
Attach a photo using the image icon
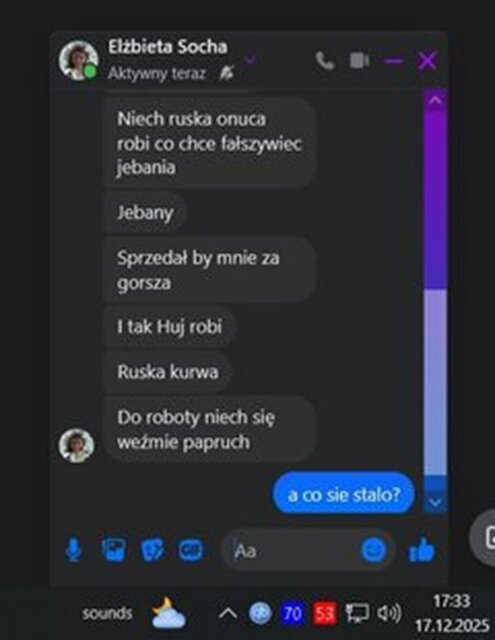click(x=113, y=550)
